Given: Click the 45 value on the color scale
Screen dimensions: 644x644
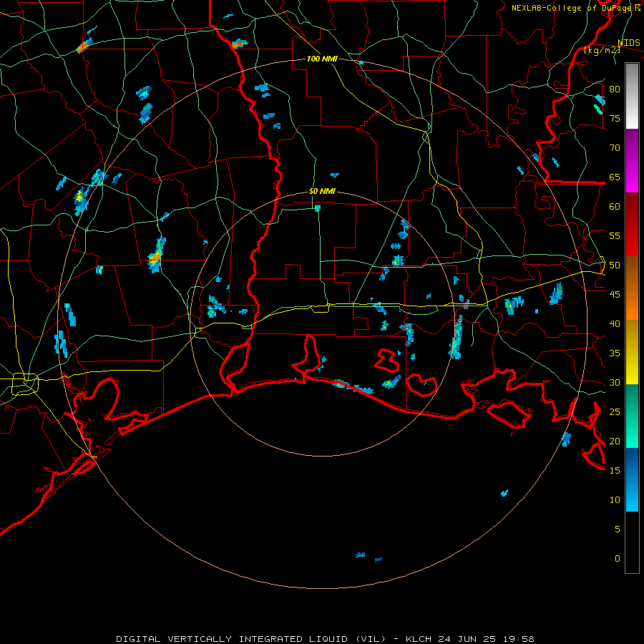Looking at the screenshot, I should point(615,295).
